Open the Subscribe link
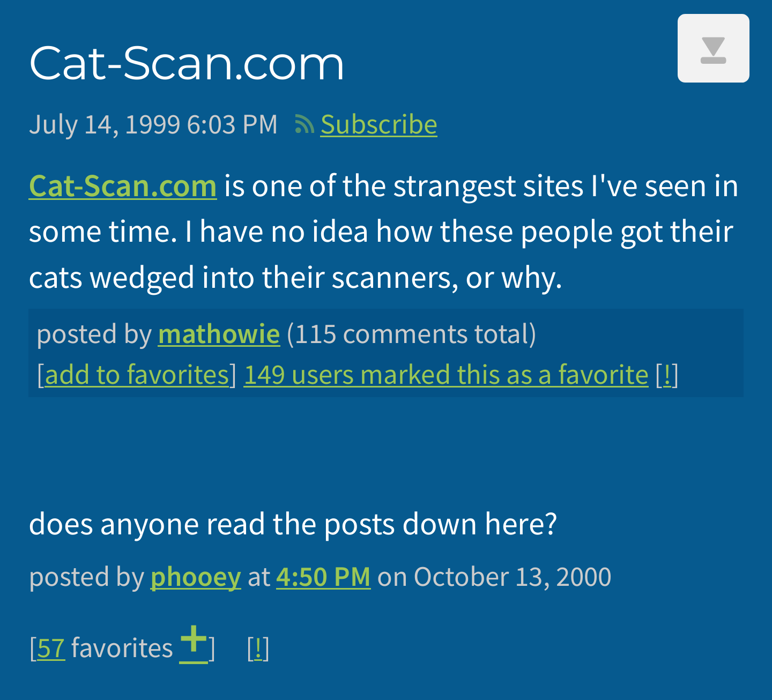772x700 pixels. click(378, 124)
